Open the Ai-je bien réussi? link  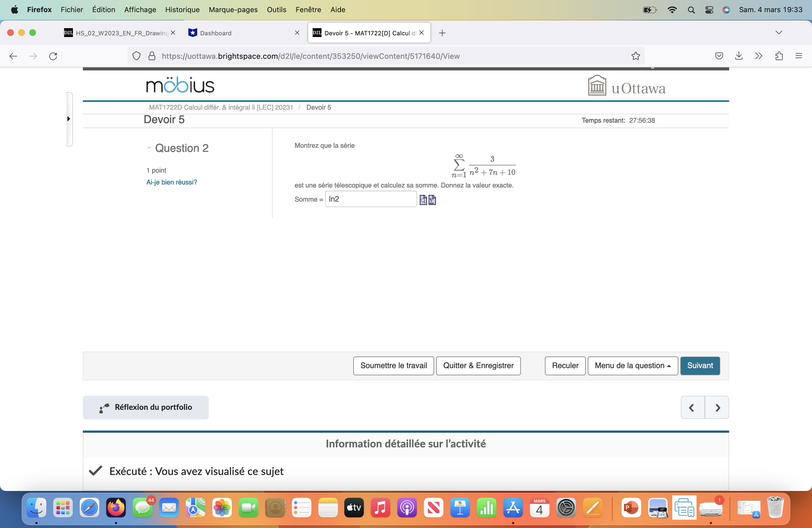(172, 182)
